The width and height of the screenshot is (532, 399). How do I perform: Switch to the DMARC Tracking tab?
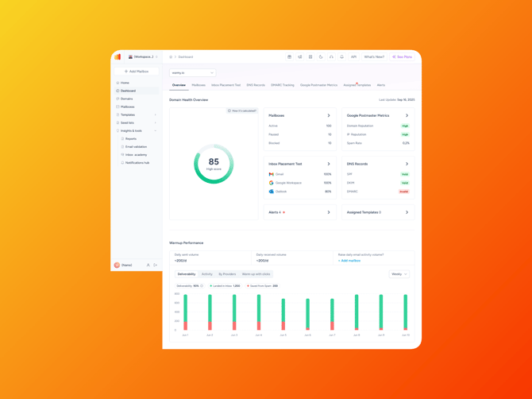(x=283, y=85)
